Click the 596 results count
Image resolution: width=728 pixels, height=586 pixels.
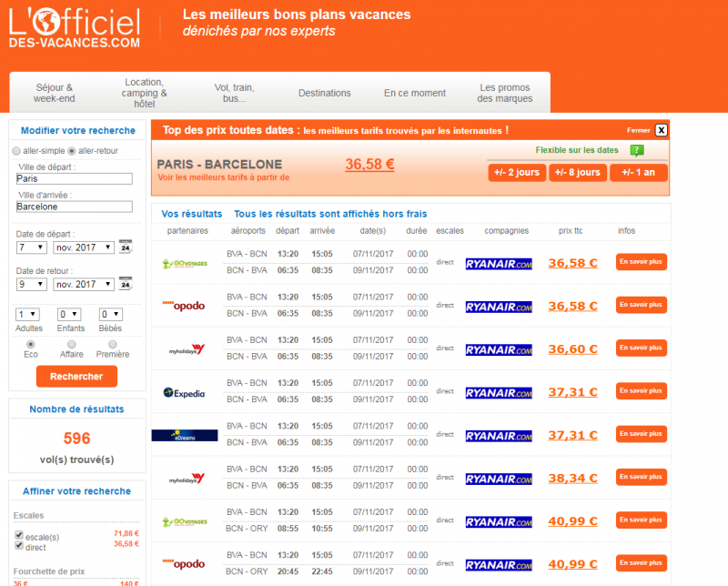tap(76, 438)
